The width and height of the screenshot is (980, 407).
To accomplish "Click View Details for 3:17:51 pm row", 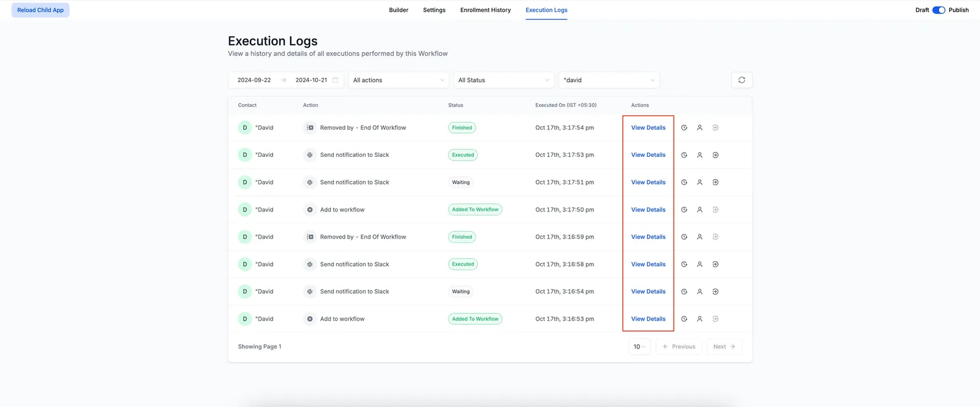I will coord(648,182).
